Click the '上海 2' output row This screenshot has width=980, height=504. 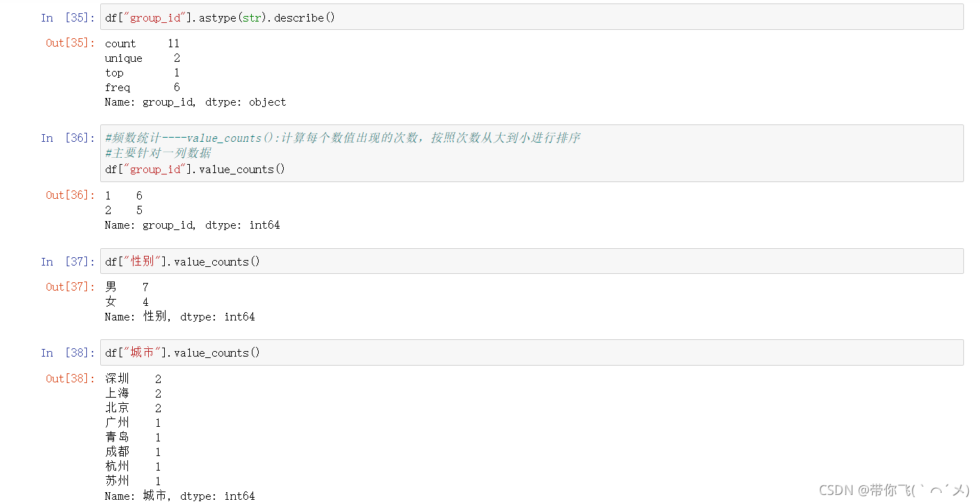(134, 393)
